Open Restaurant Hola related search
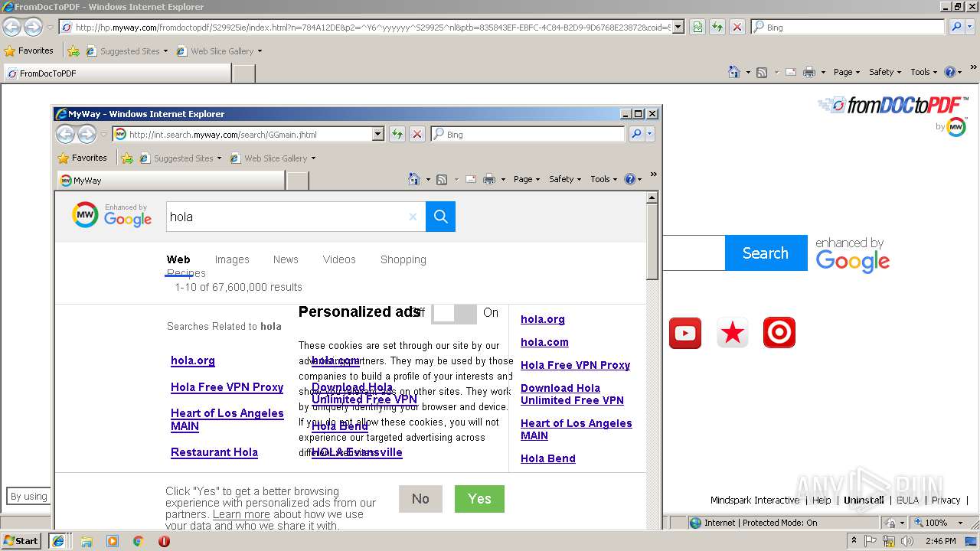980x551 pixels. click(214, 452)
